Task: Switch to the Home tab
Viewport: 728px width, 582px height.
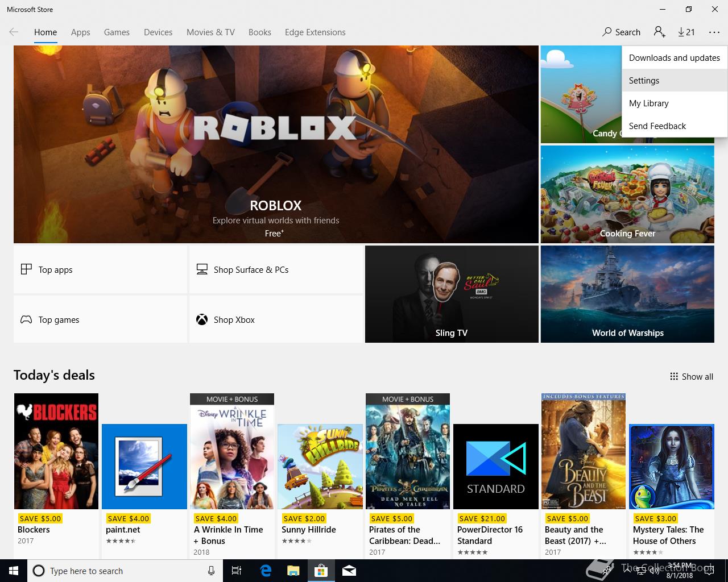Action: [x=45, y=32]
